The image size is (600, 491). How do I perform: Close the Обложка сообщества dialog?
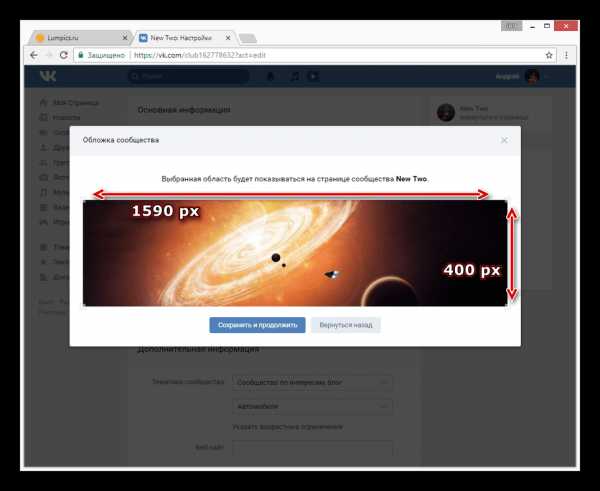tap(504, 140)
